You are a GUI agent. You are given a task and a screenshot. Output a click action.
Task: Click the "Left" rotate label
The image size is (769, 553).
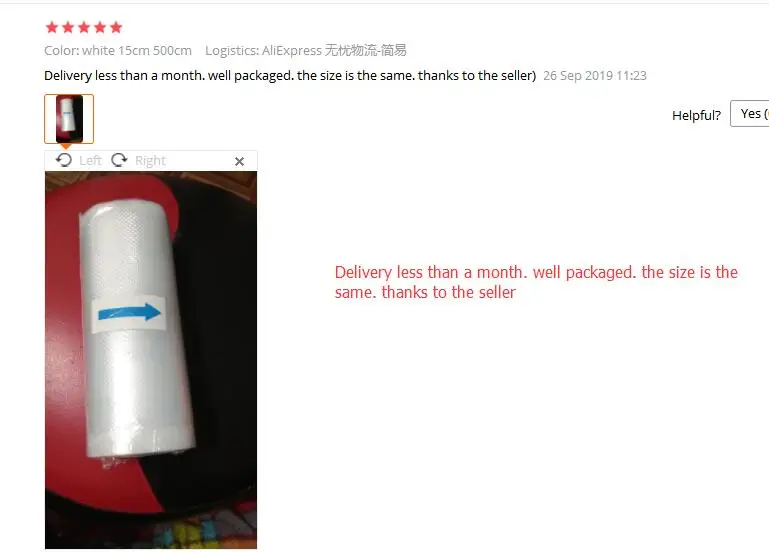pos(90,160)
